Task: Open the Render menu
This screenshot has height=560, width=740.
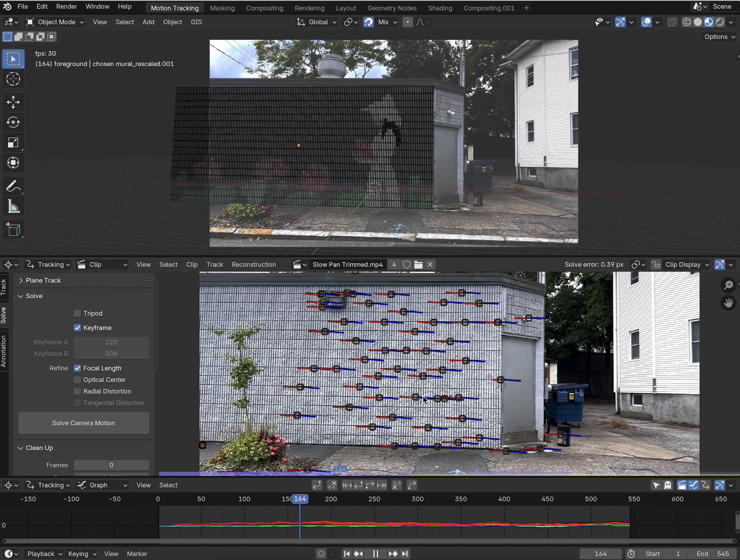Action: click(x=67, y=7)
